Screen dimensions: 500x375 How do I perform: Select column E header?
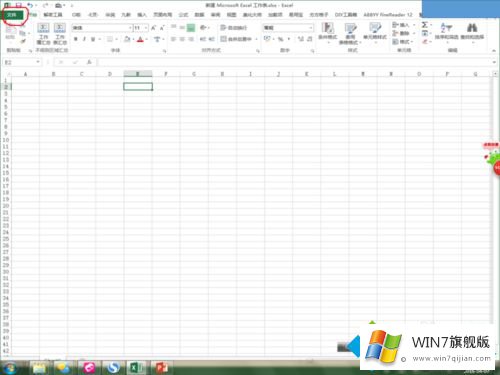click(138, 74)
